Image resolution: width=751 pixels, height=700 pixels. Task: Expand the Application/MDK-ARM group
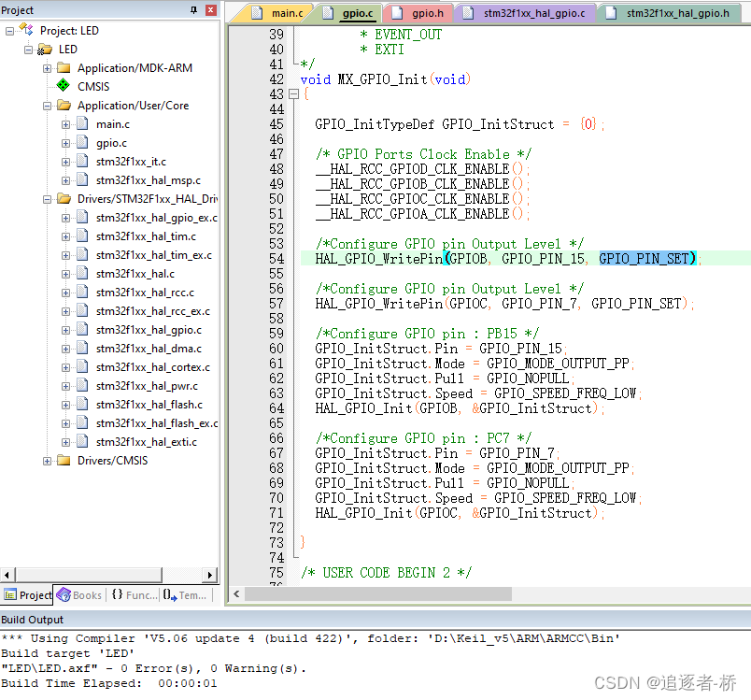[47, 67]
